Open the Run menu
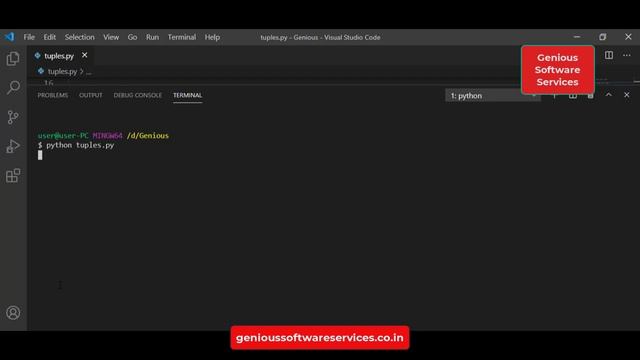640x360 pixels. point(152,37)
